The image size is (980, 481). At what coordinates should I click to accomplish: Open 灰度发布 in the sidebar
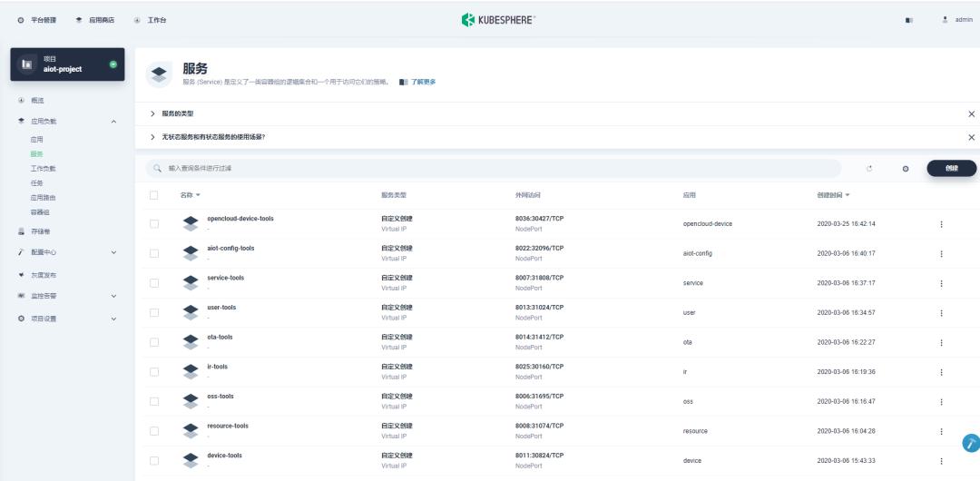point(44,275)
